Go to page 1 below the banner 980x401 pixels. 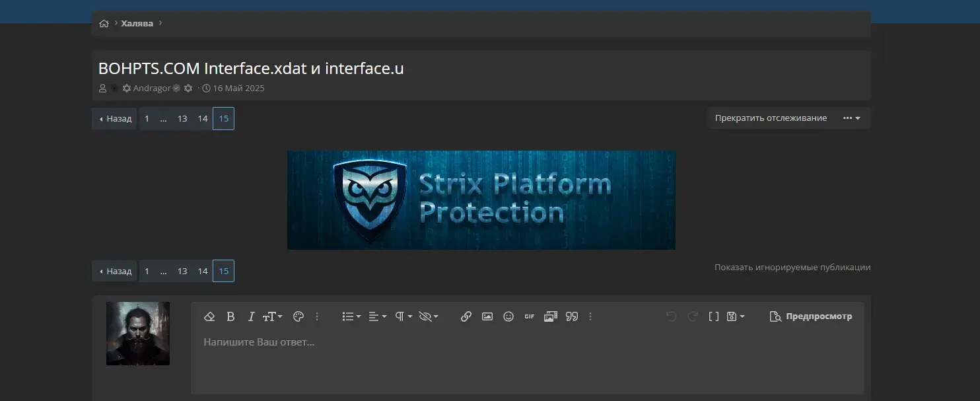(x=147, y=271)
